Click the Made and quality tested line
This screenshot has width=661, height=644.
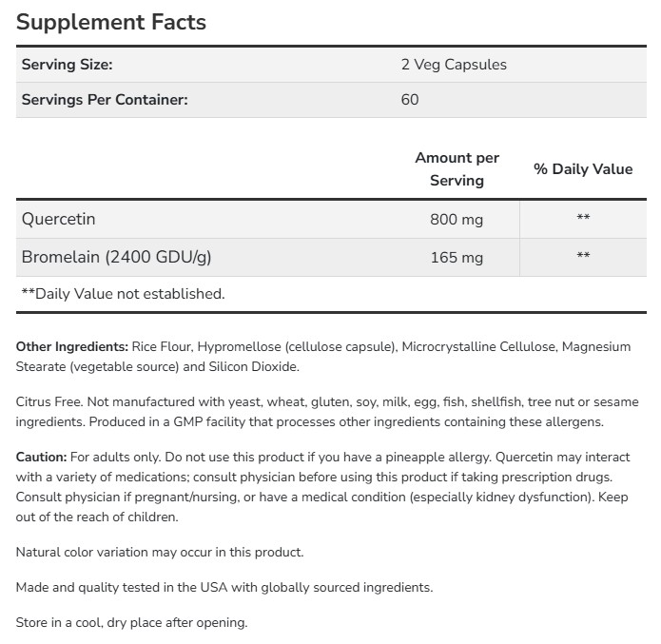point(224,587)
